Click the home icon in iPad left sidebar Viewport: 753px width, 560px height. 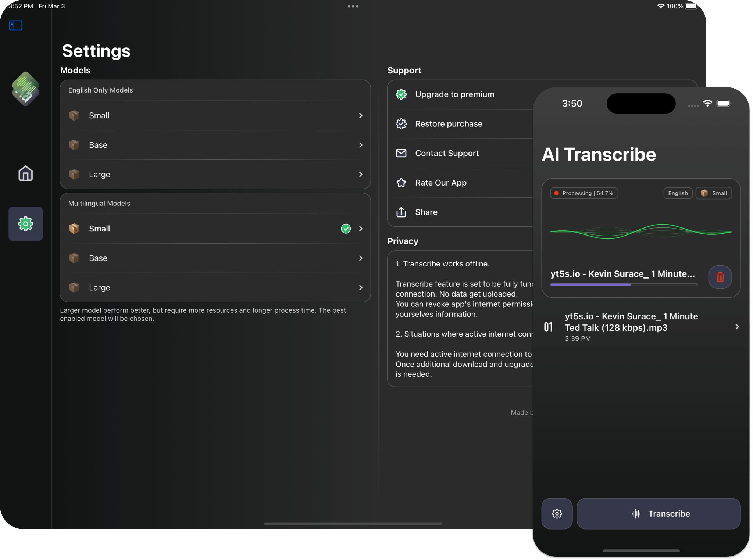point(25,174)
